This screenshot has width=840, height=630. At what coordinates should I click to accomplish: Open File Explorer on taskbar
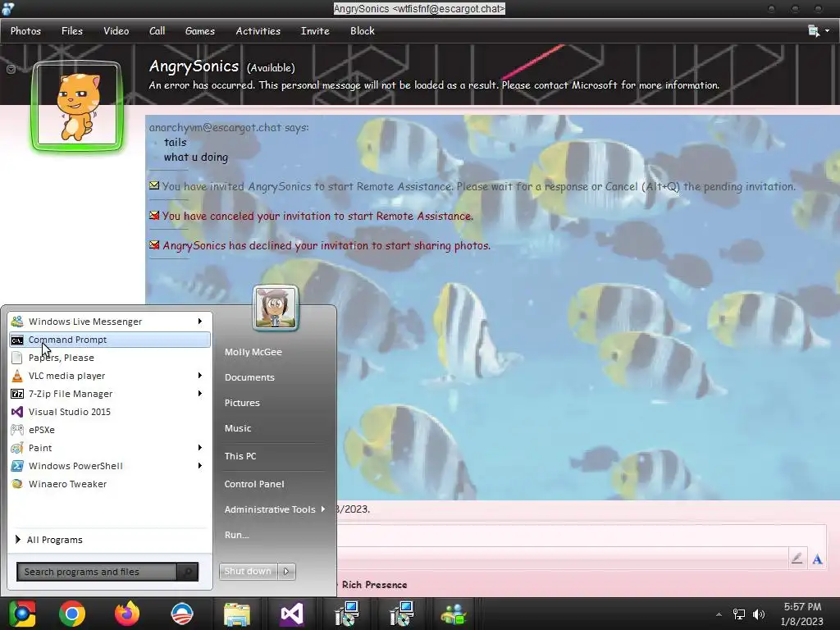[x=237, y=614]
